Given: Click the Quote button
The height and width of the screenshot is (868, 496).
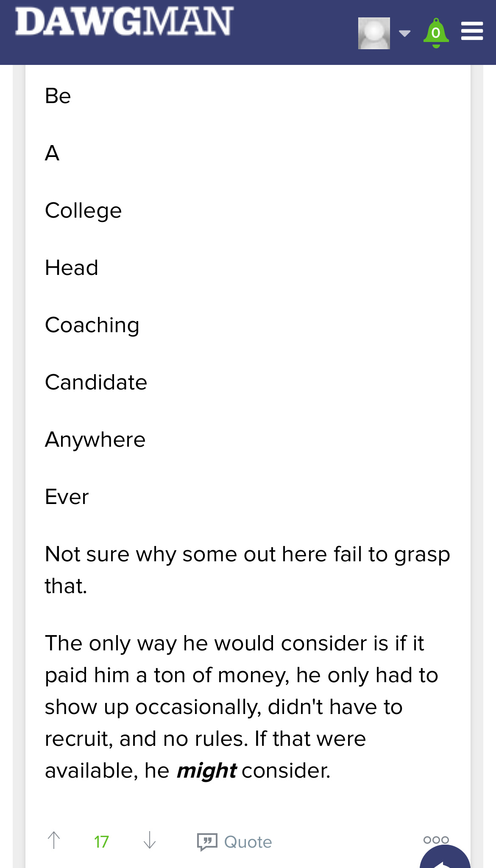Looking at the screenshot, I should point(234,842).
